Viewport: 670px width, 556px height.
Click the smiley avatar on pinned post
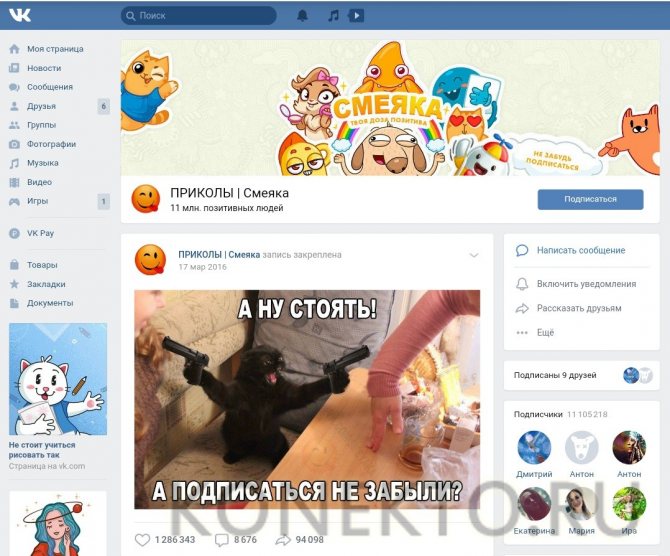point(150,259)
